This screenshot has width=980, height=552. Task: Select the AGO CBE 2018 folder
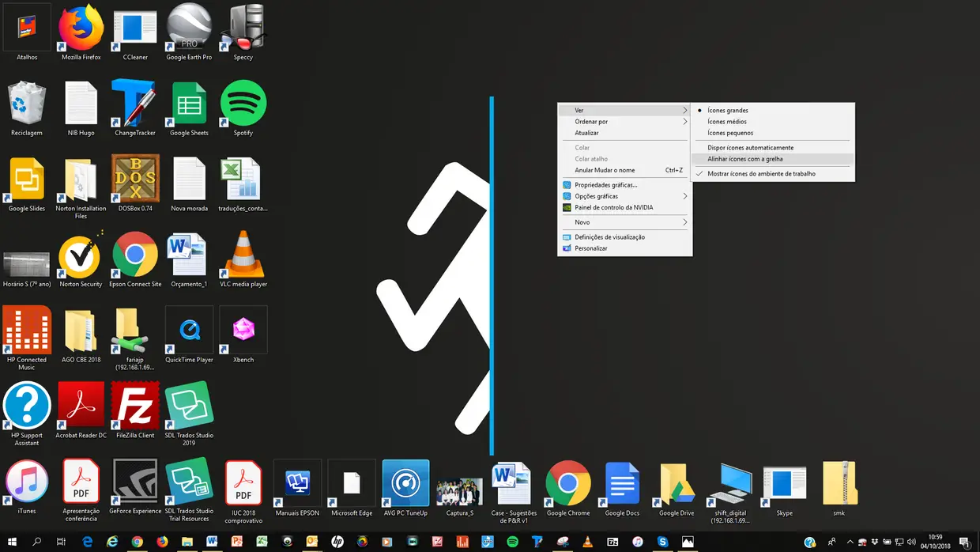(81, 335)
